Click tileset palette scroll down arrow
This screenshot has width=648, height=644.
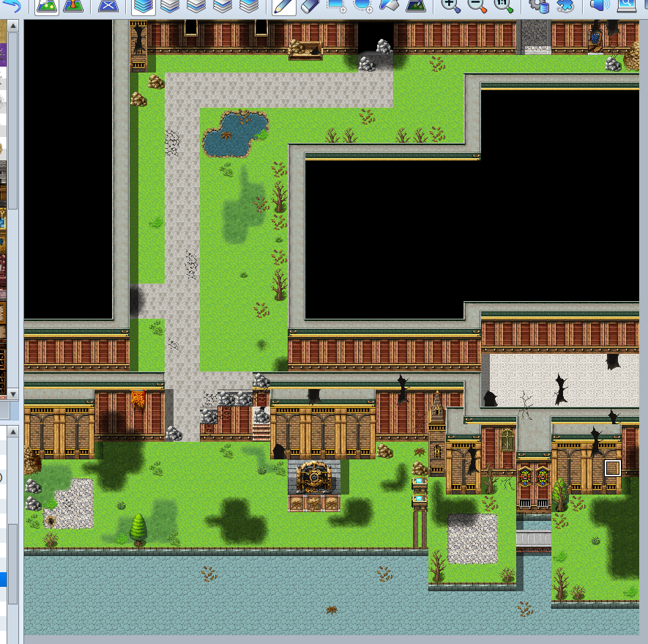(x=12, y=393)
